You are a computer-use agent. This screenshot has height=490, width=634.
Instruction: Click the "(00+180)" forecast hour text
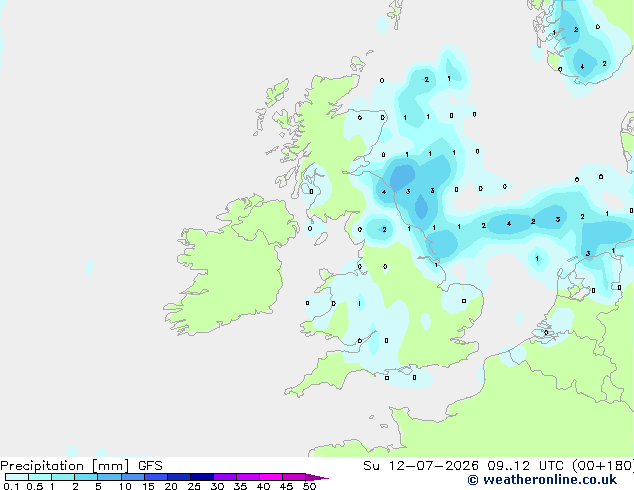point(603,466)
